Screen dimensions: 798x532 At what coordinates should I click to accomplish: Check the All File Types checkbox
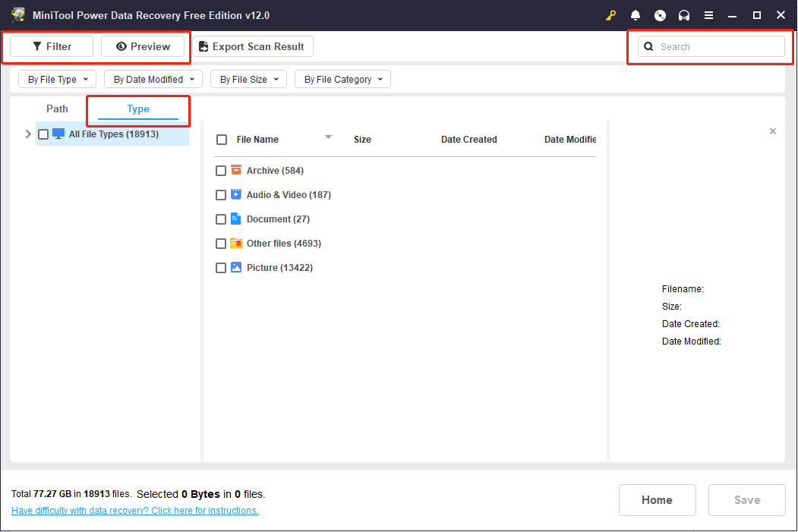[x=43, y=134]
